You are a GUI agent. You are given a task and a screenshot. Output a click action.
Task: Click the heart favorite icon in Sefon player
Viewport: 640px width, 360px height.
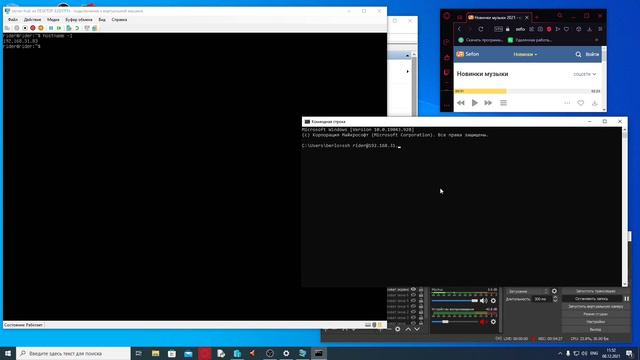[580, 103]
